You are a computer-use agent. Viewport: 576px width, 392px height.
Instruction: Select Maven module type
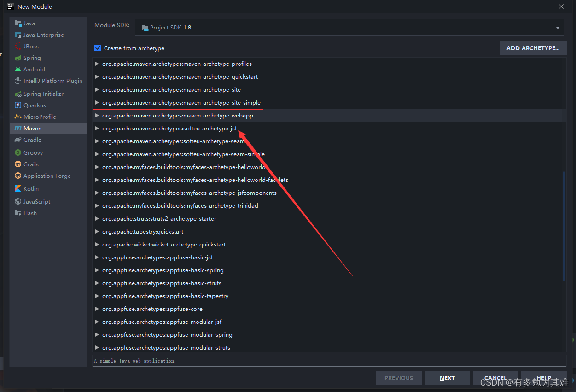[x=48, y=129]
